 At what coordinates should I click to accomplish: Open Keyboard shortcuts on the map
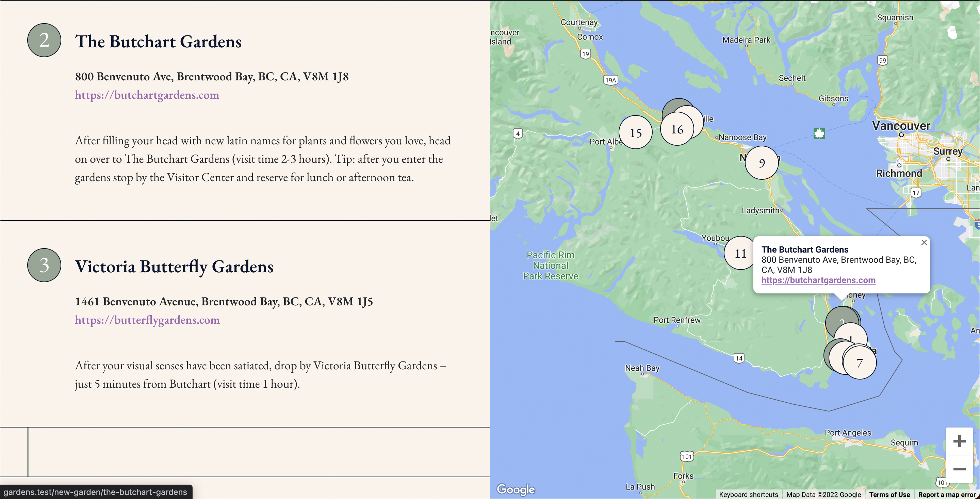[x=748, y=495]
